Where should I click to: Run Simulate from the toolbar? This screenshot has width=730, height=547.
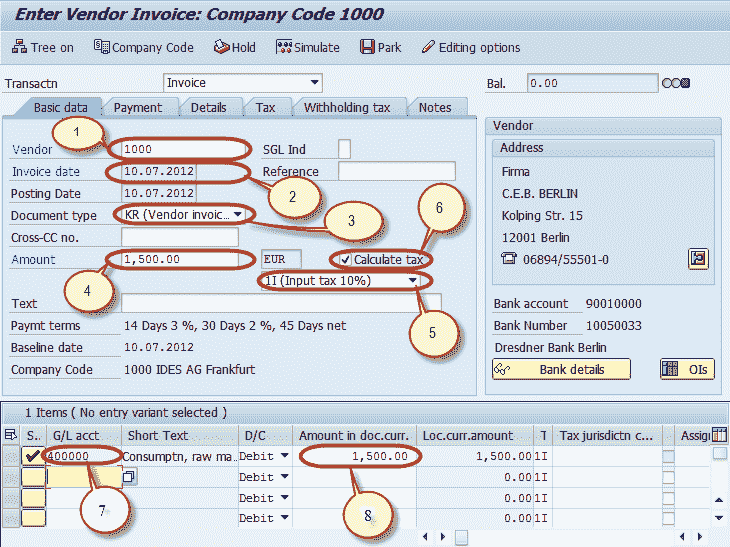click(x=308, y=47)
